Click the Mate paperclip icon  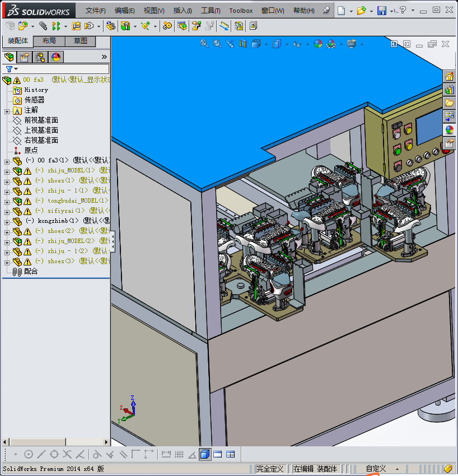tap(44, 26)
